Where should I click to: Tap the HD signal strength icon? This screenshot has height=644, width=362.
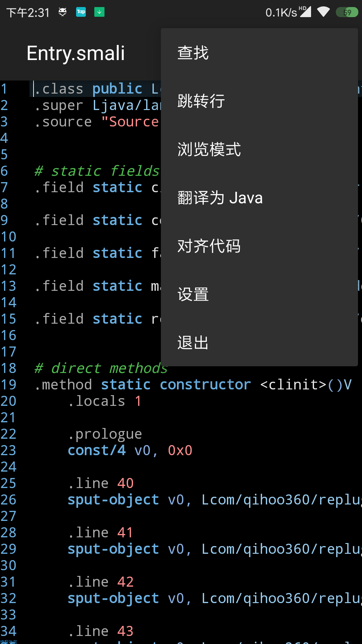pos(305,12)
